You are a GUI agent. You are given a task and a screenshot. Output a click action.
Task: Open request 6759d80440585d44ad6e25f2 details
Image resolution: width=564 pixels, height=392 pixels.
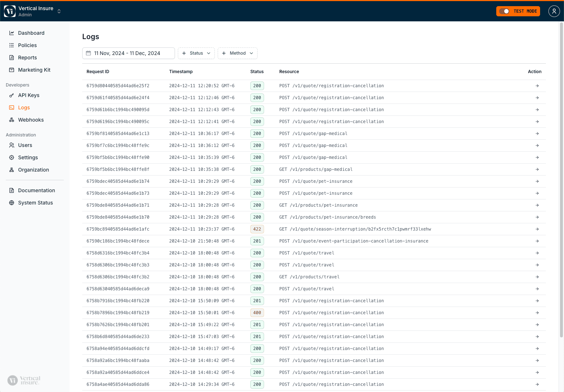(x=537, y=86)
